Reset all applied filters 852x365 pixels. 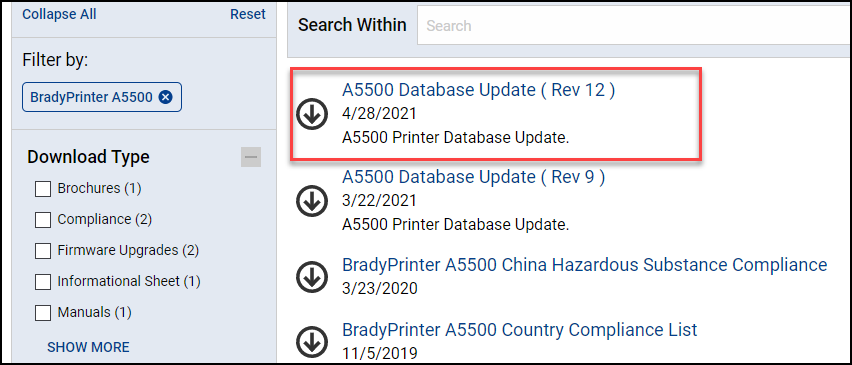coord(248,14)
